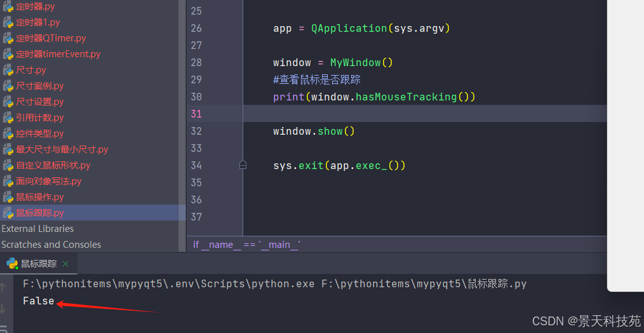The image size is (644, 333).
Task: Click MyWindow in line 28
Action: pyautogui.click(x=356, y=62)
